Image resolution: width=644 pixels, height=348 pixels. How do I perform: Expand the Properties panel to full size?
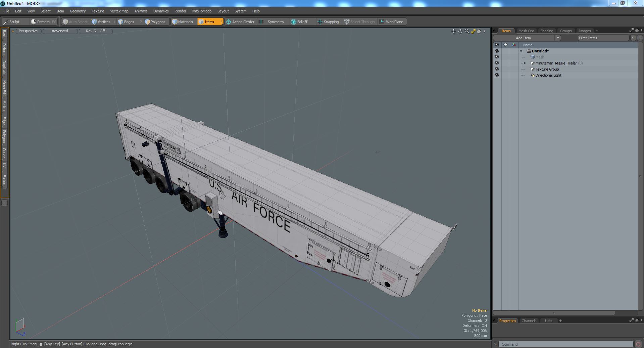pos(631,320)
